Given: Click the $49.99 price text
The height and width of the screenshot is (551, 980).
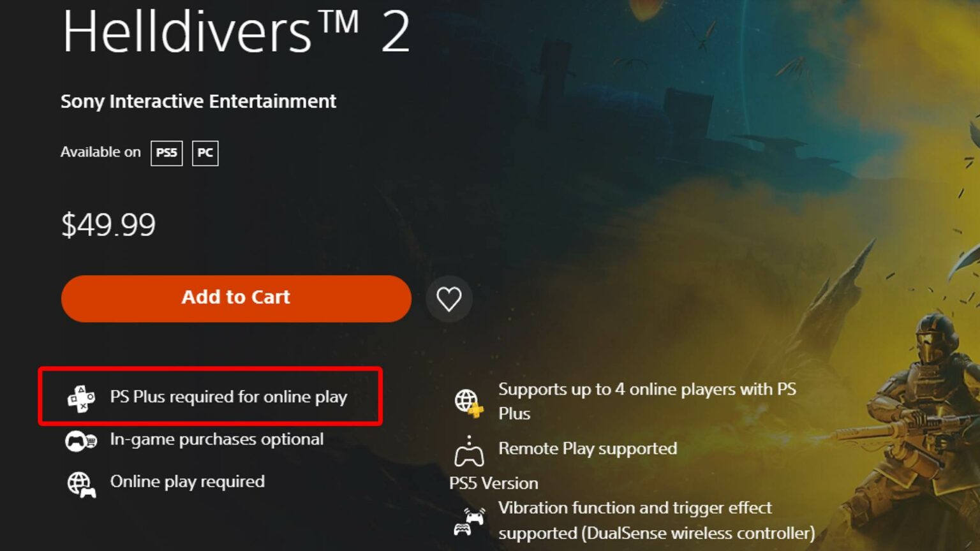Looking at the screenshot, I should (108, 224).
